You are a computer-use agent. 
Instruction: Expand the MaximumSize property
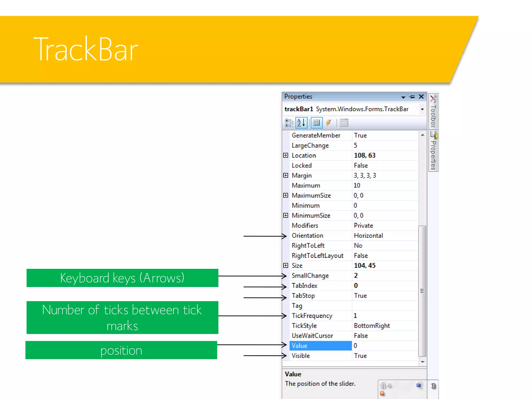286,195
